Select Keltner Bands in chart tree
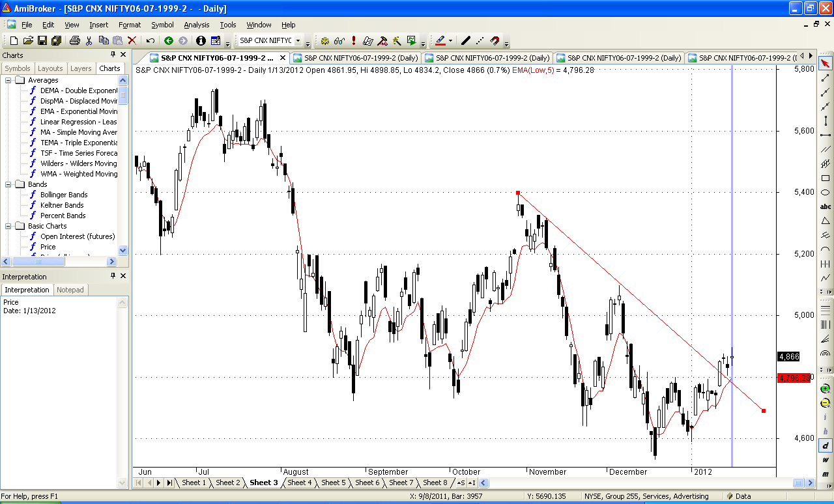The width and height of the screenshot is (834, 504). [x=62, y=205]
